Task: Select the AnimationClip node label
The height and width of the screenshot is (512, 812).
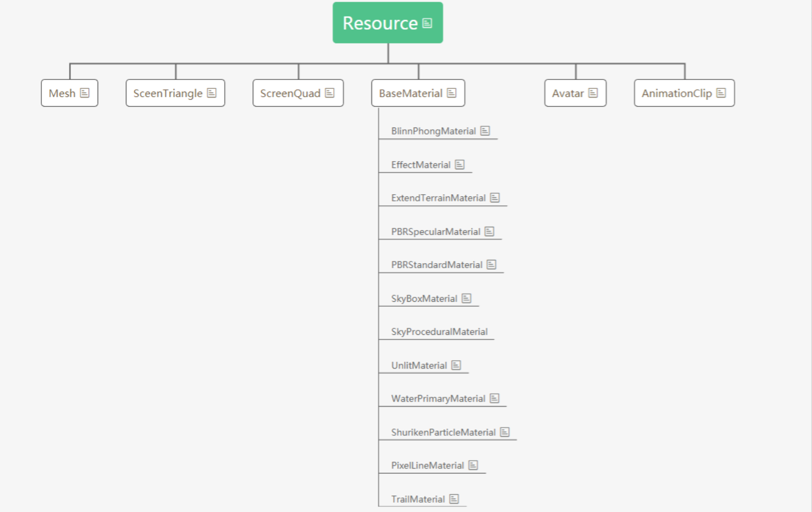Action: click(x=676, y=93)
